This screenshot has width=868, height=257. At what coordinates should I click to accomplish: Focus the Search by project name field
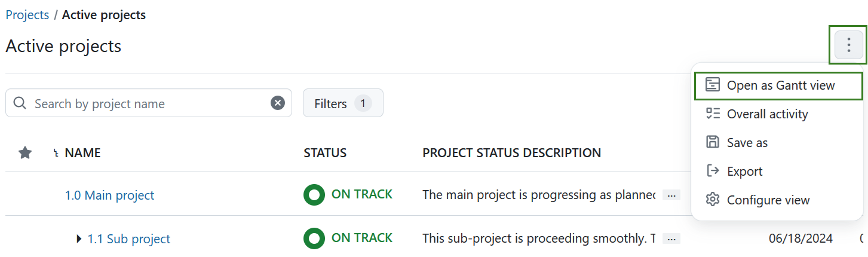click(149, 103)
